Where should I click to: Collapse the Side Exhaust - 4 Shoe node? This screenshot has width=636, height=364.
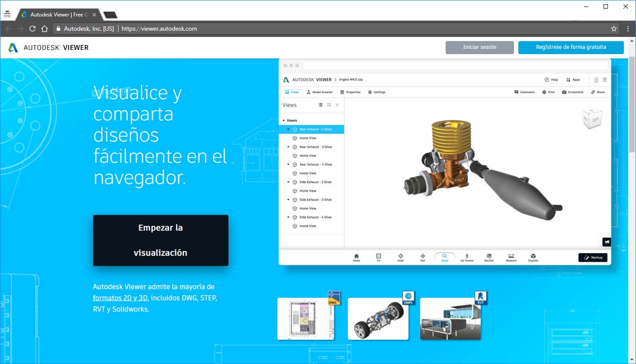(x=288, y=217)
